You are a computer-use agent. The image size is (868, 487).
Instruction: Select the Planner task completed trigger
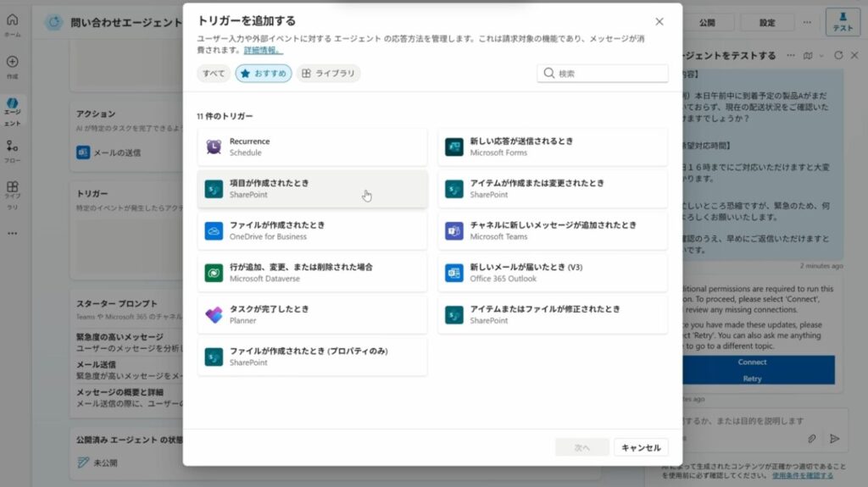[312, 314]
